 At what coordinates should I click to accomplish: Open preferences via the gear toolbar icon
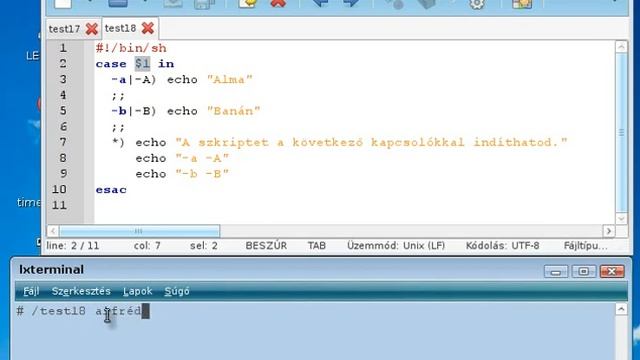476,4
